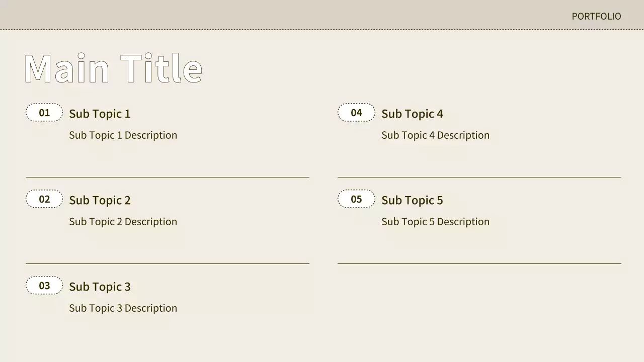The width and height of the screenshot is (644, 362).
Task: Click "Sub Topic 3 Description" text
Action: pyautogui.click(x=123, y=308)
